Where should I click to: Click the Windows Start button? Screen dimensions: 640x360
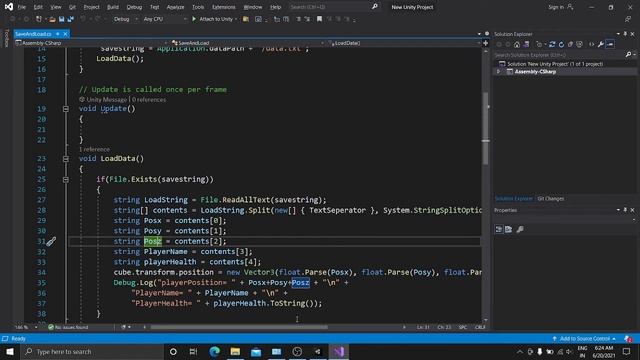tap(10, 351)
